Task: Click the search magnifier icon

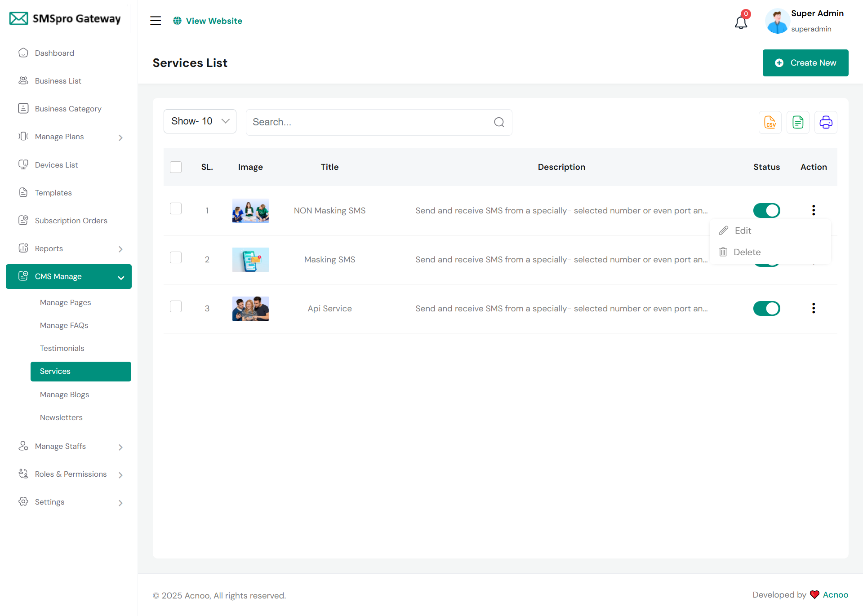Action: [x=499, y=122]
